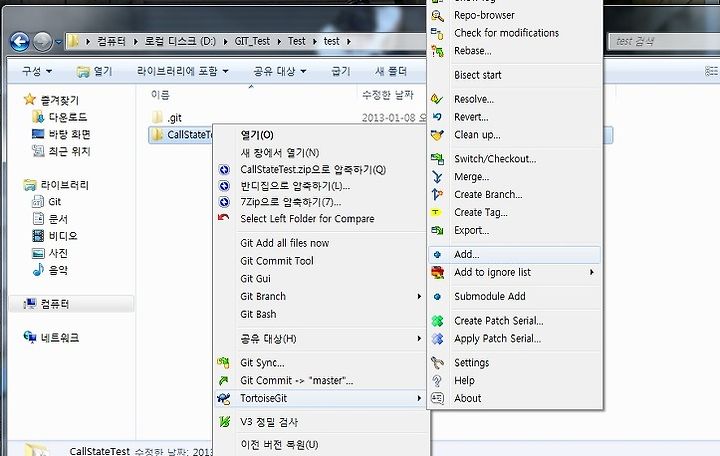Click the About speech bubble icon
Viewport: 720px width, 456px height.
tap(437, 399)
